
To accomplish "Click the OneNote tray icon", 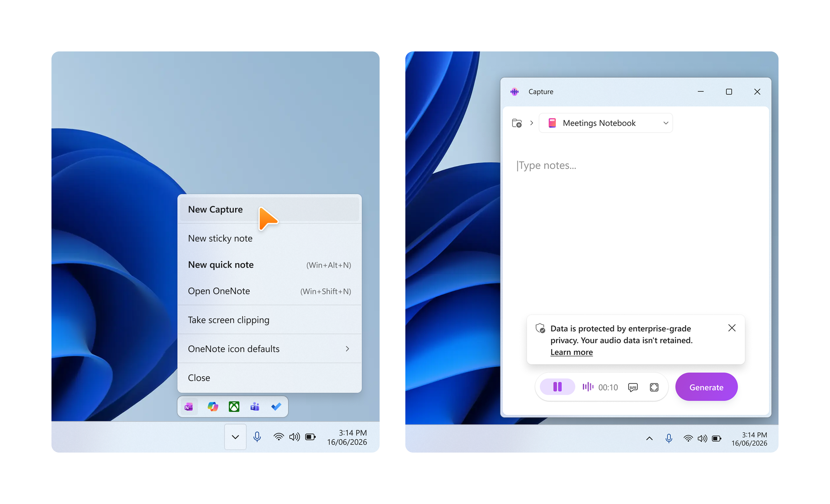I will coord(189,407).
